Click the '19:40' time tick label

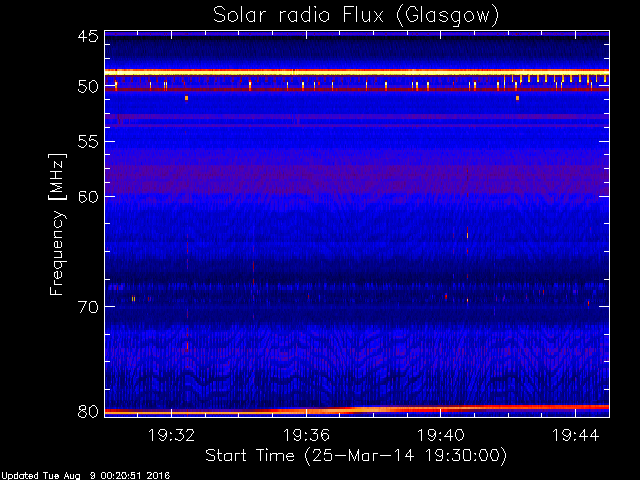click(441, 435)
